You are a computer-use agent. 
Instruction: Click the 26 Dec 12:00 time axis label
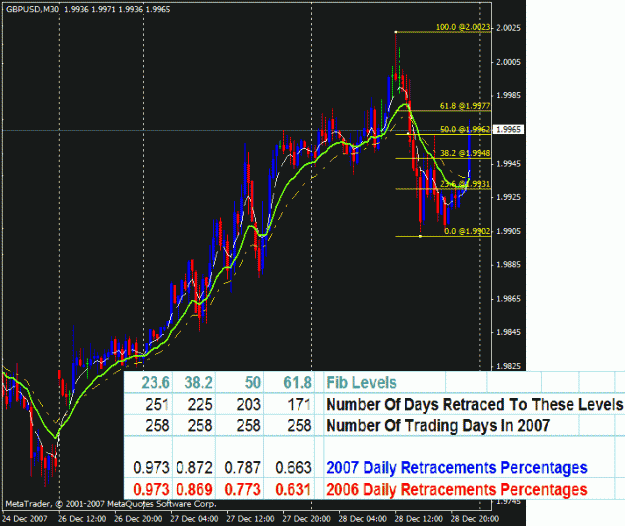tap(82, 519)
